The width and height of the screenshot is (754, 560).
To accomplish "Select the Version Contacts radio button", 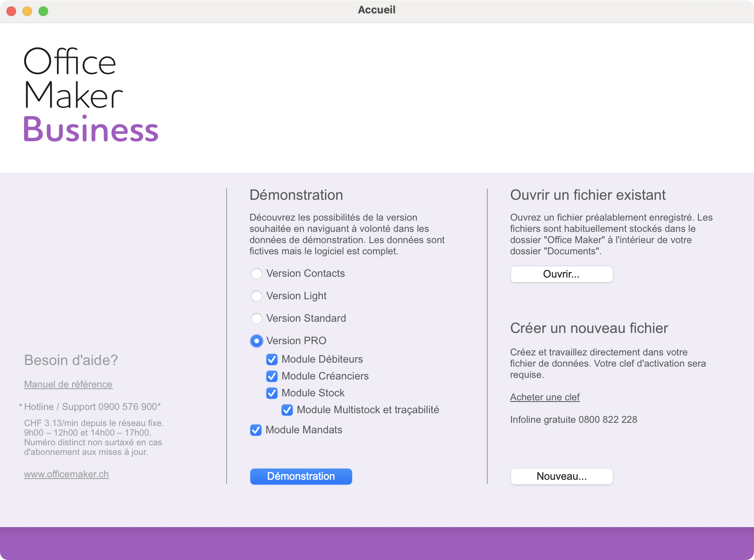I will click(257, 274).
